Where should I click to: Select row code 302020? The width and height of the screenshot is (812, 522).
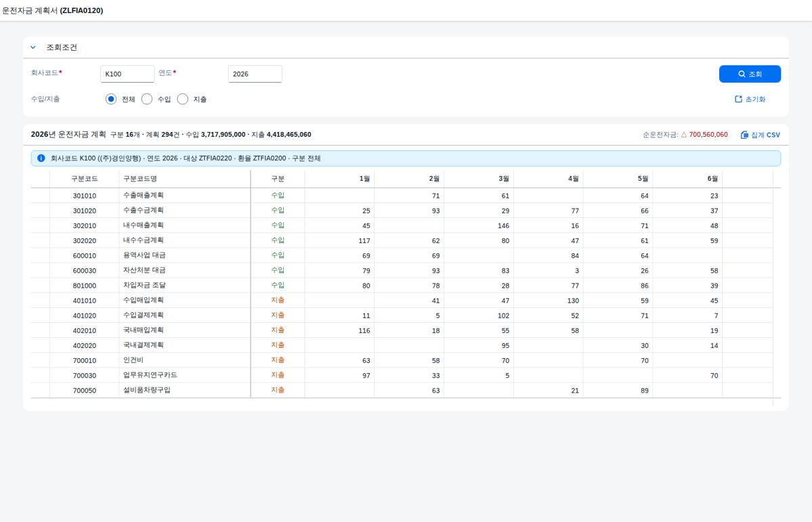coord(85,241)
